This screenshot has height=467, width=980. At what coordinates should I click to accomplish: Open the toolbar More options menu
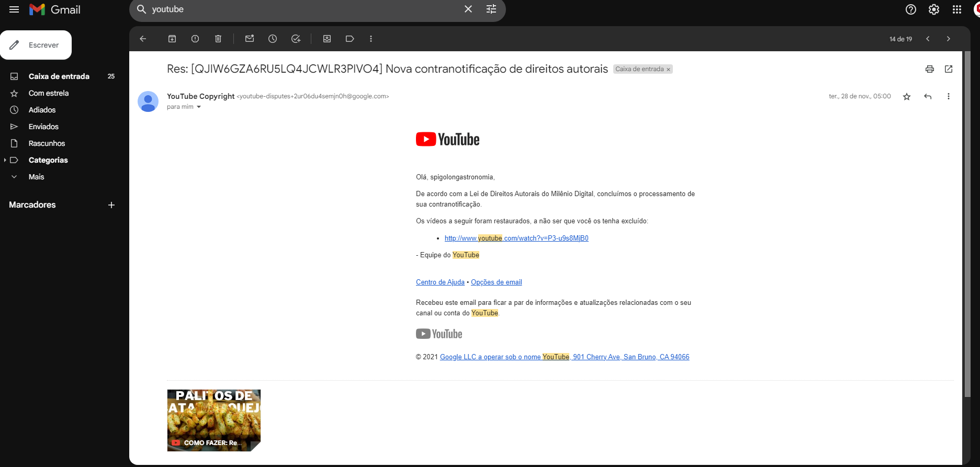click(x=371, y=39)
